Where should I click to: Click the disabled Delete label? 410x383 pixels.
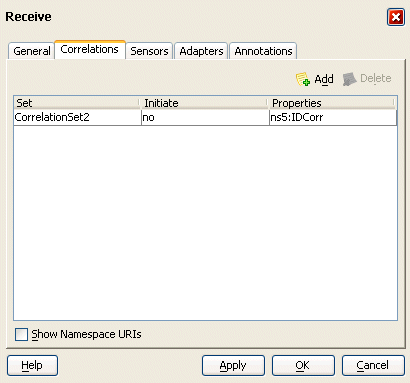coord(376,79)
